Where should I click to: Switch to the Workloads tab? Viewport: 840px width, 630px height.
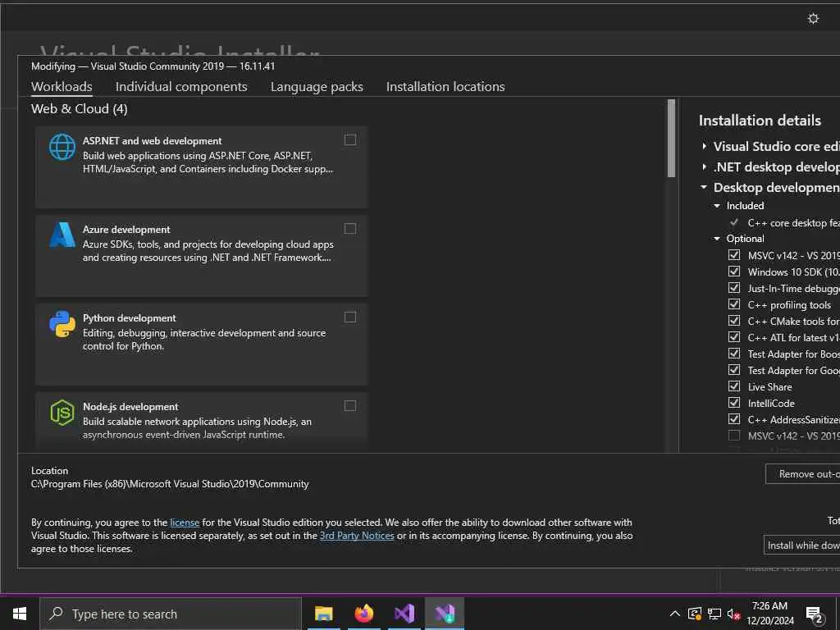click(62, 87)
